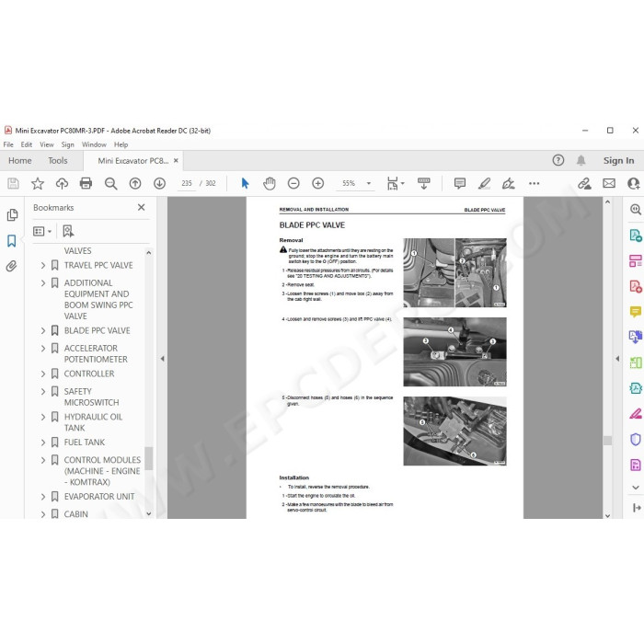Add a comment note
644x644 pixels.
[x=460, y=183]
